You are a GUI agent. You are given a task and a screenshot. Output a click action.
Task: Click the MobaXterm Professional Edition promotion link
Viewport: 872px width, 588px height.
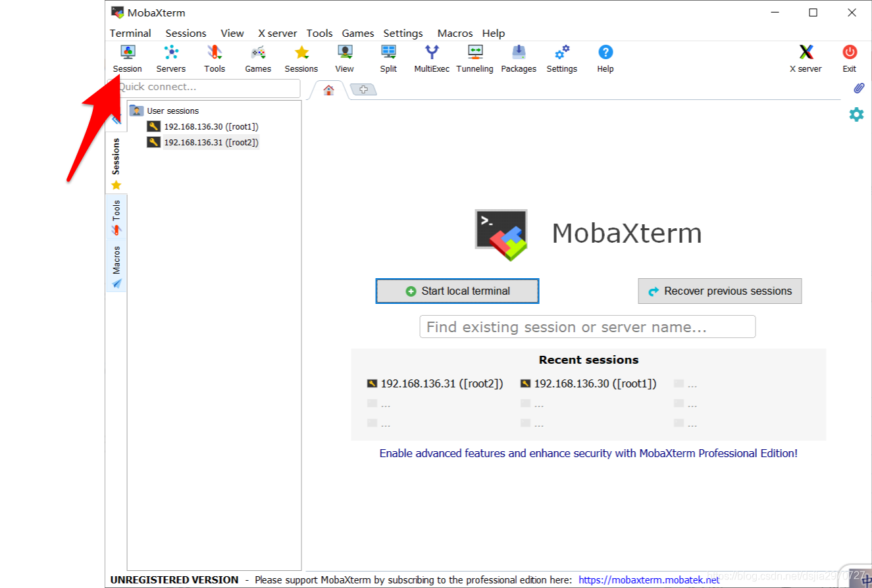(x=588, y=453)
